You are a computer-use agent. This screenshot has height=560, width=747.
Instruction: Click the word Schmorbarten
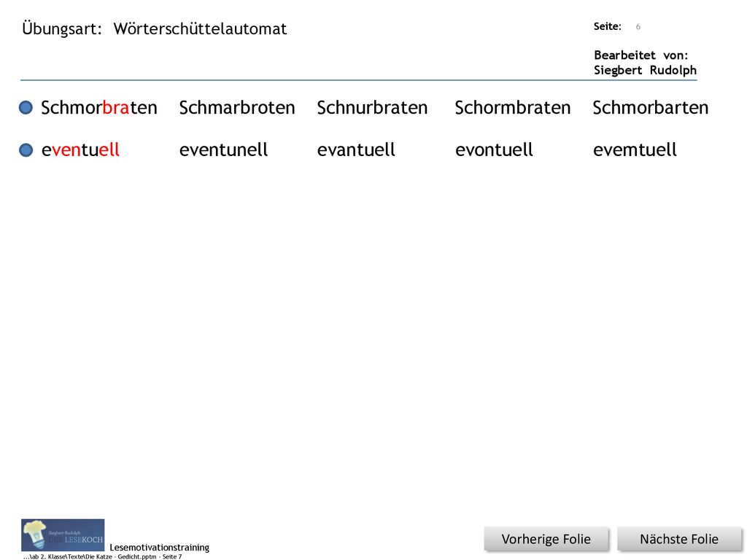[x=650, y=108]
